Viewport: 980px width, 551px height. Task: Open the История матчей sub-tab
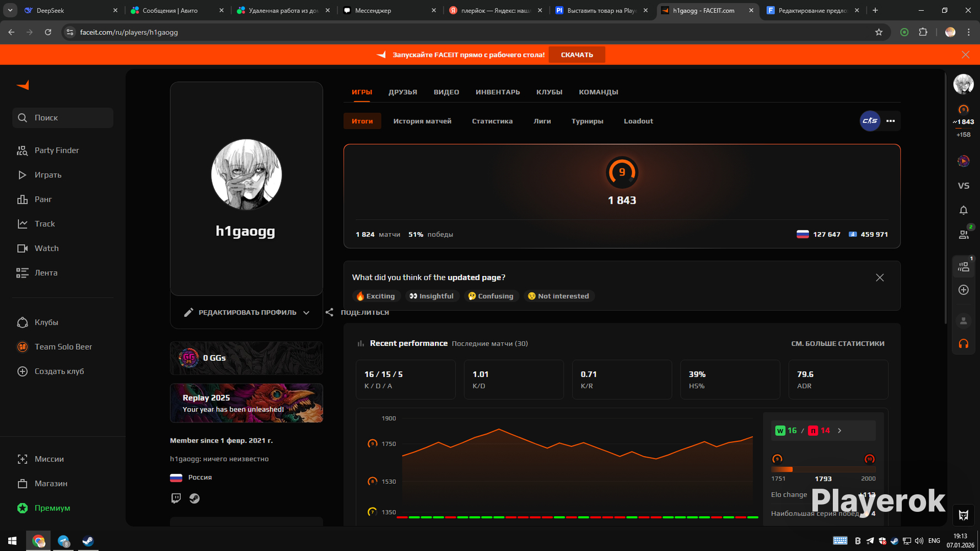pyautogui.click(x=422, y=121)
